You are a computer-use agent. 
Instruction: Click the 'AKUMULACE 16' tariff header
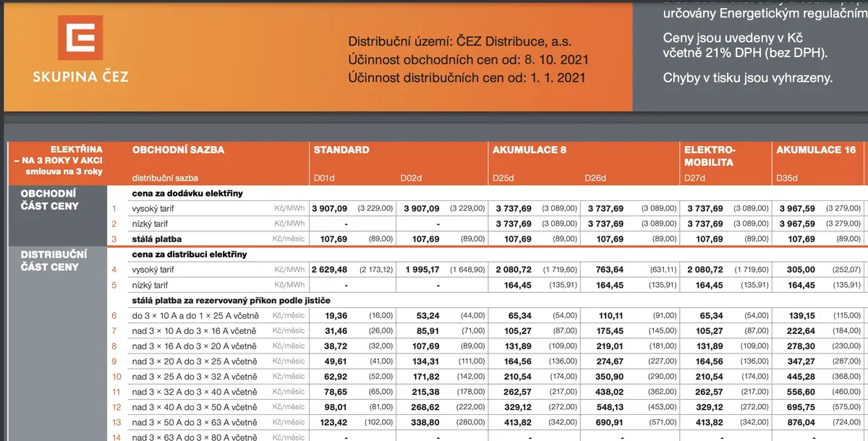click(816, 150)
